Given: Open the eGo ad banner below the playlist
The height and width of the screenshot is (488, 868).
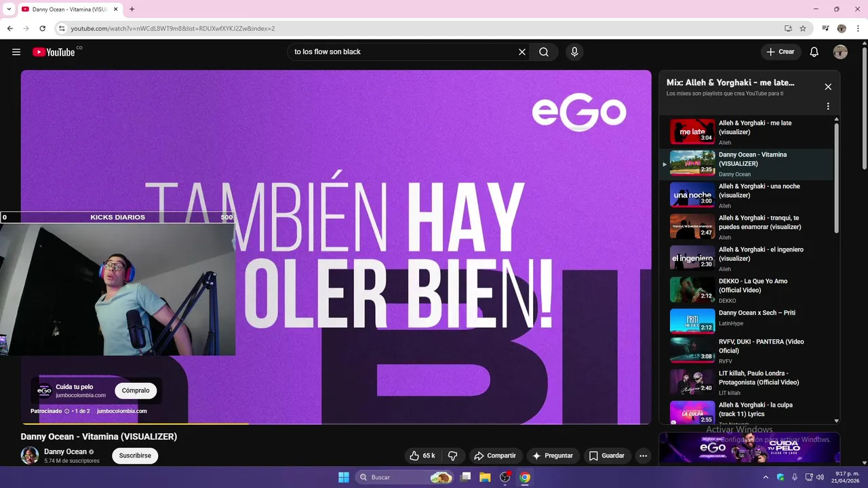Looking at the screenshot, I should point(749,449).
